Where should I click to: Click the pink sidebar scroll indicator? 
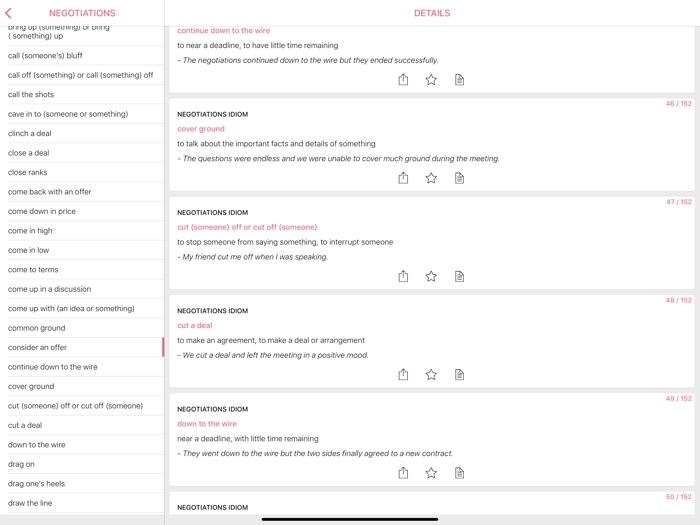(x=163, y=347)
